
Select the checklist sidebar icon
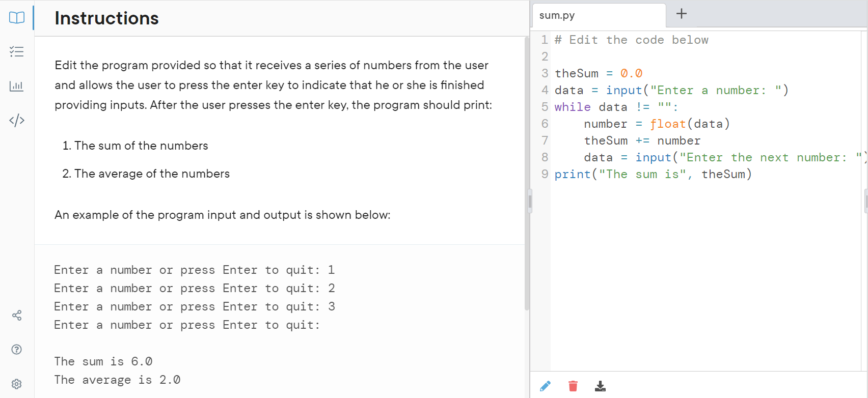pyautogui.click(x=16, y=51)
